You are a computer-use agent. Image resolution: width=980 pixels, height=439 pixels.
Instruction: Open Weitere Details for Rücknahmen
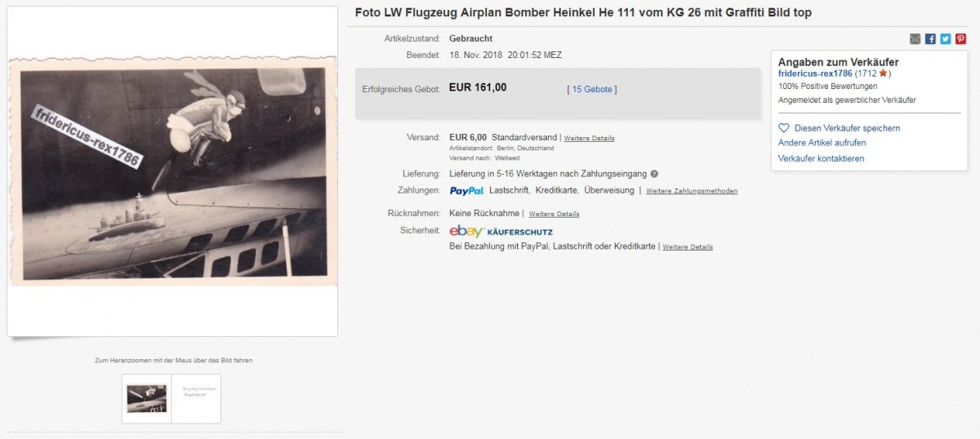coord(554,214)
